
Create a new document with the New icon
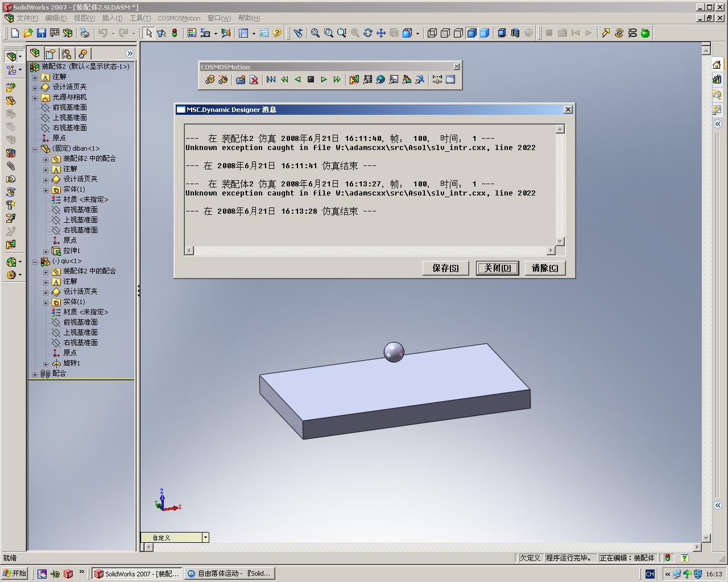15,33
